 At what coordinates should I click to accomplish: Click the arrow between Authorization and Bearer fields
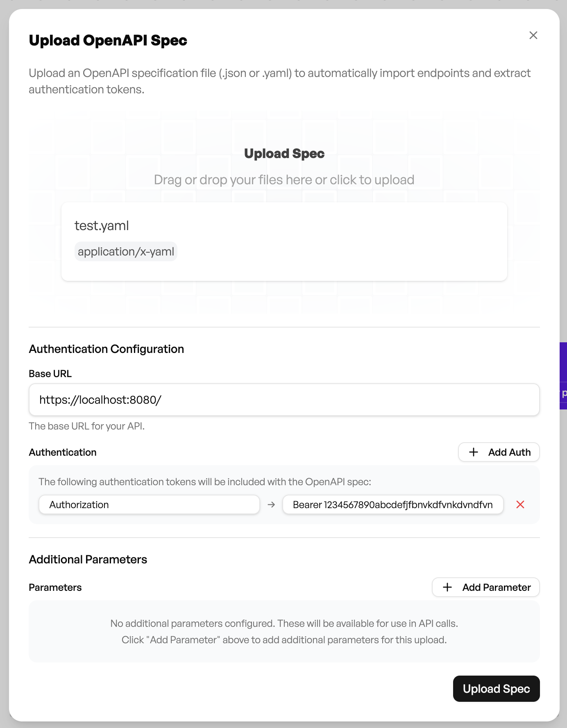271,504
